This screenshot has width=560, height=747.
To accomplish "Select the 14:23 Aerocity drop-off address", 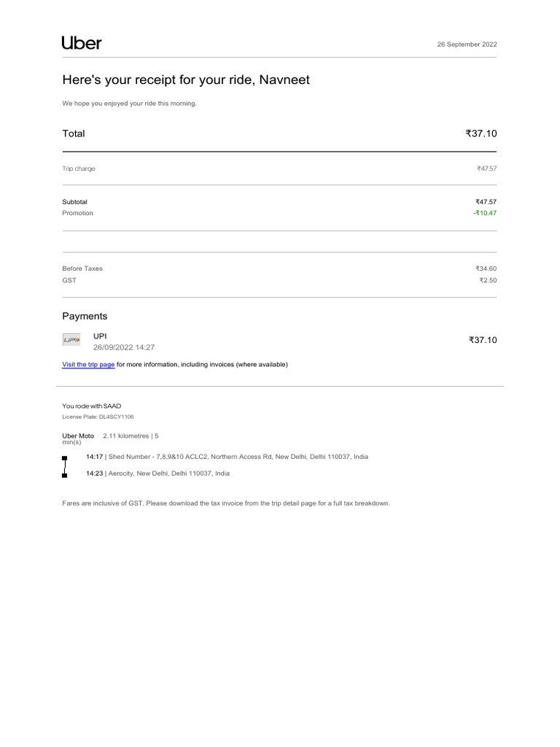I will (x=157, y=473).
